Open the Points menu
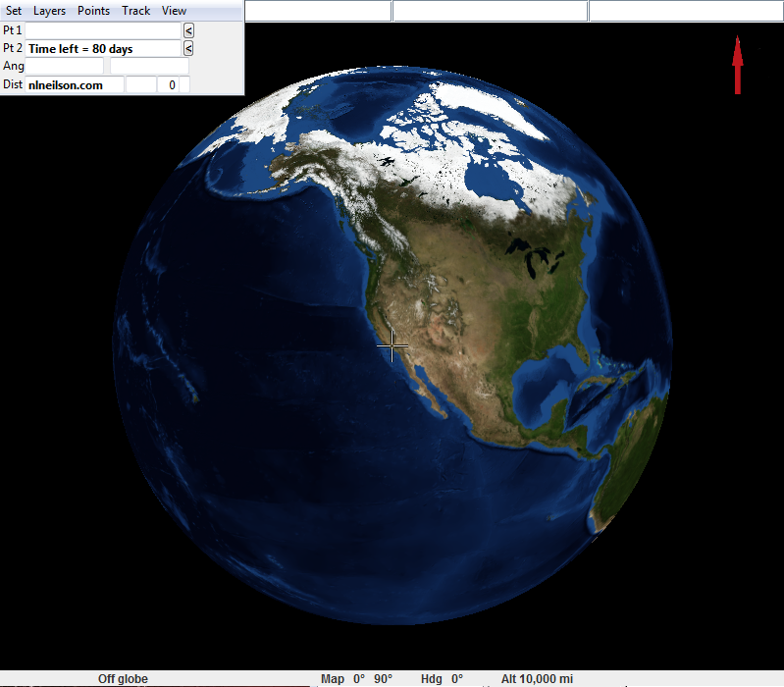 93,11
